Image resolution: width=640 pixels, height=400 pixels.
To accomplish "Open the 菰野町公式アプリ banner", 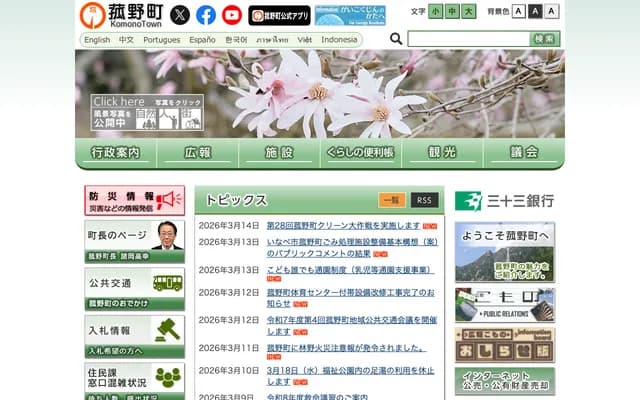I will tap(279, 15).
